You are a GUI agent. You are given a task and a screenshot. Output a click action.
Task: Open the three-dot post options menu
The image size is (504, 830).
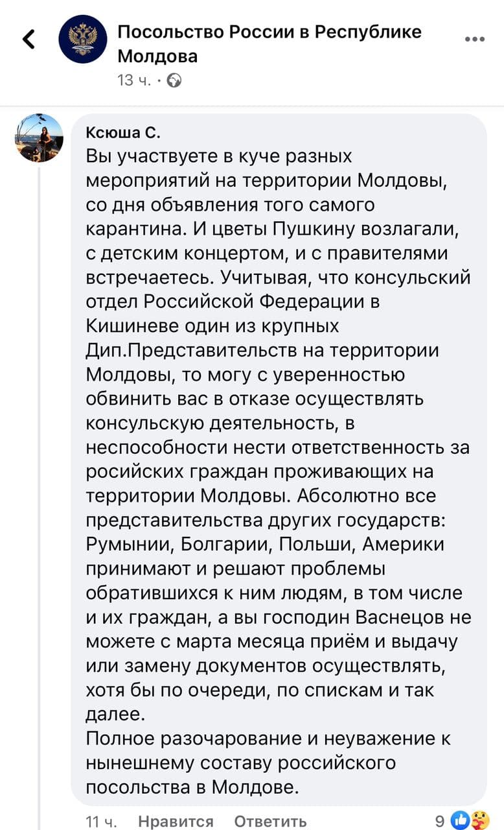(474, 39)
